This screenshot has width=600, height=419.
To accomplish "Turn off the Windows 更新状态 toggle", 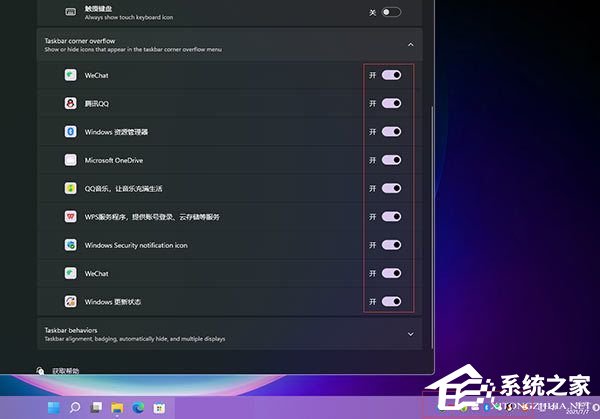I will pos(391,301).
